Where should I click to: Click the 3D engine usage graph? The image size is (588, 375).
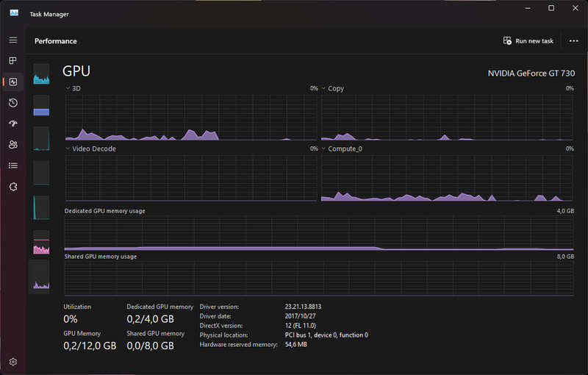pyautogui.click(x=191, y=118)
